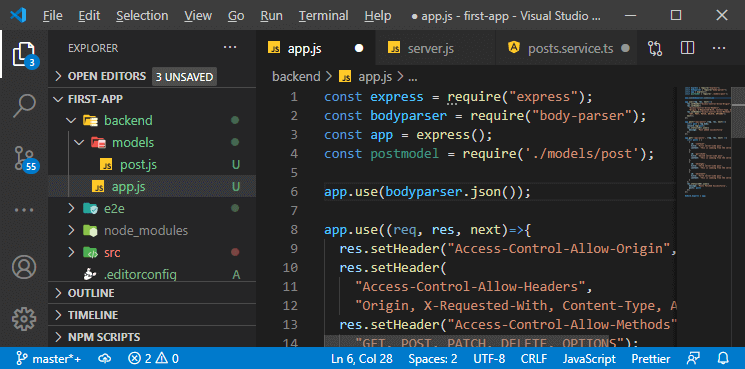Expand the NPM Scripts section
Screen dimensions: 745x369
coord(152,337)
